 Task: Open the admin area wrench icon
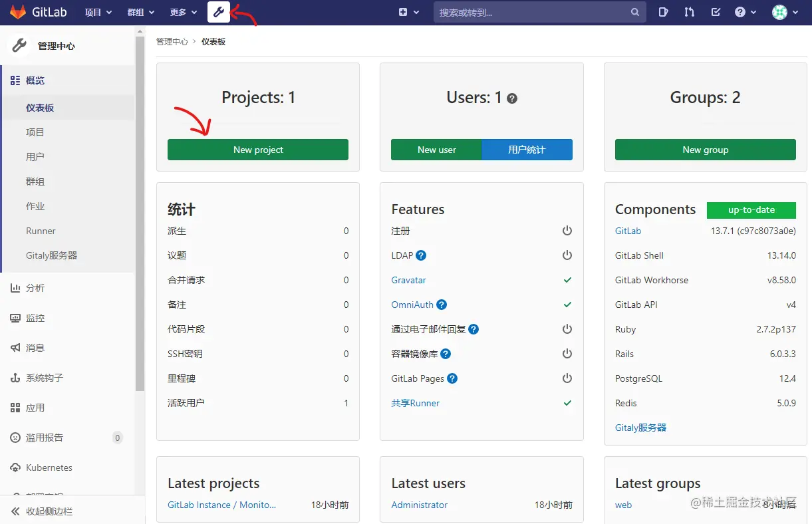click(219, 12)
